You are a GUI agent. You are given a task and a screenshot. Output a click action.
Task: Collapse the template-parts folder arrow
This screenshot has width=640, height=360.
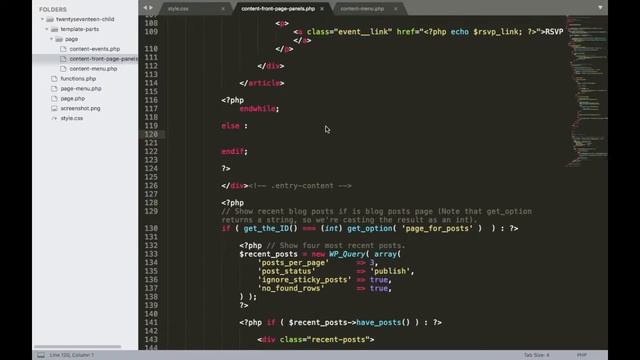[47, 29]
